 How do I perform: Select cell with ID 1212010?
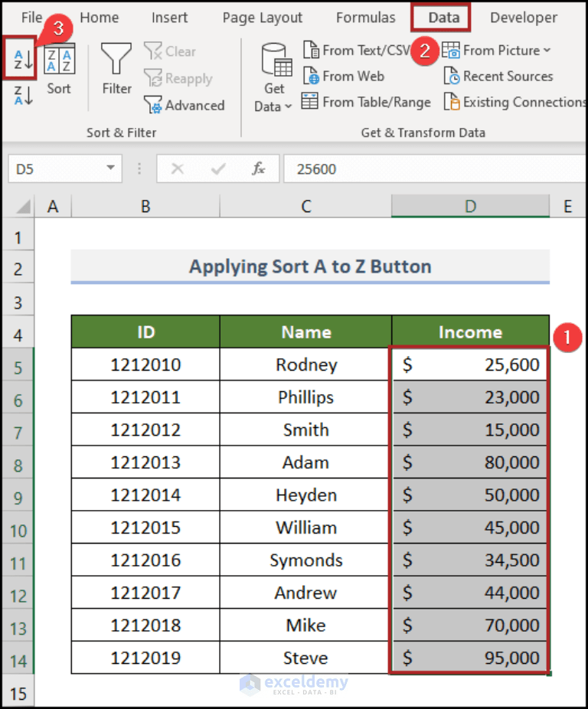click(145, 364)
